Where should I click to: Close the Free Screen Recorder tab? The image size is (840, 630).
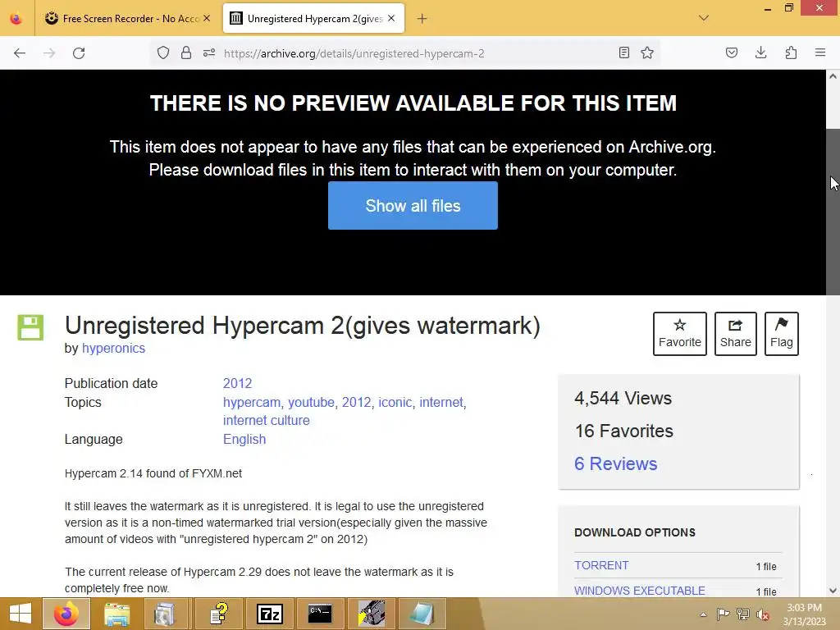coord(207,18)
